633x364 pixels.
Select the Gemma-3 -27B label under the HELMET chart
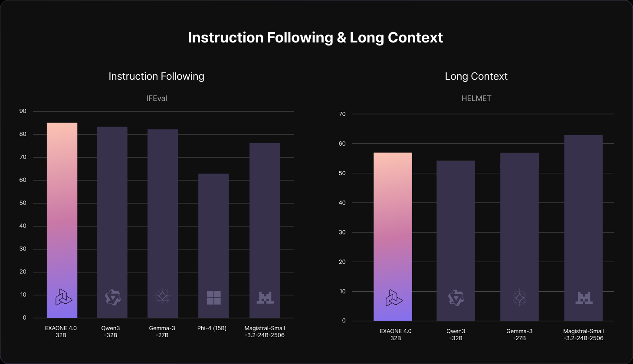pos(519,335)
